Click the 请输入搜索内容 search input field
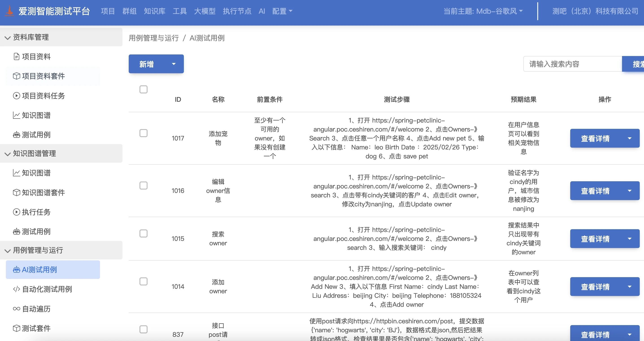 (x=572, y=64)
